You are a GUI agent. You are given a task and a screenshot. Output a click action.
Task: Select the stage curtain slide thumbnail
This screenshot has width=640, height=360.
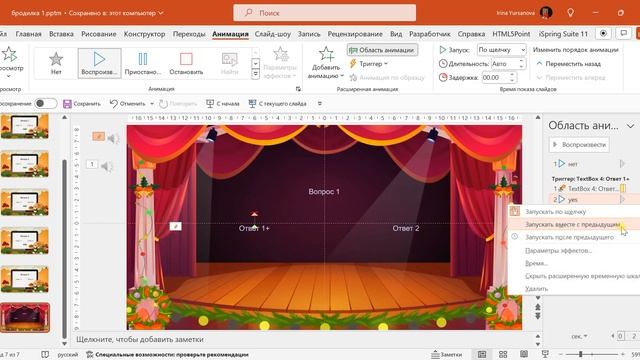(x=25, y=318)
